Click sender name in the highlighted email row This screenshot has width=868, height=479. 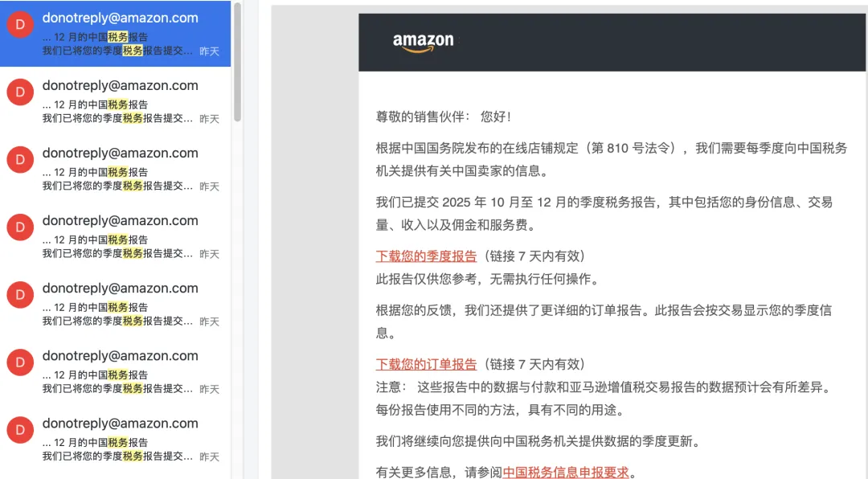(x=120, y=18)
